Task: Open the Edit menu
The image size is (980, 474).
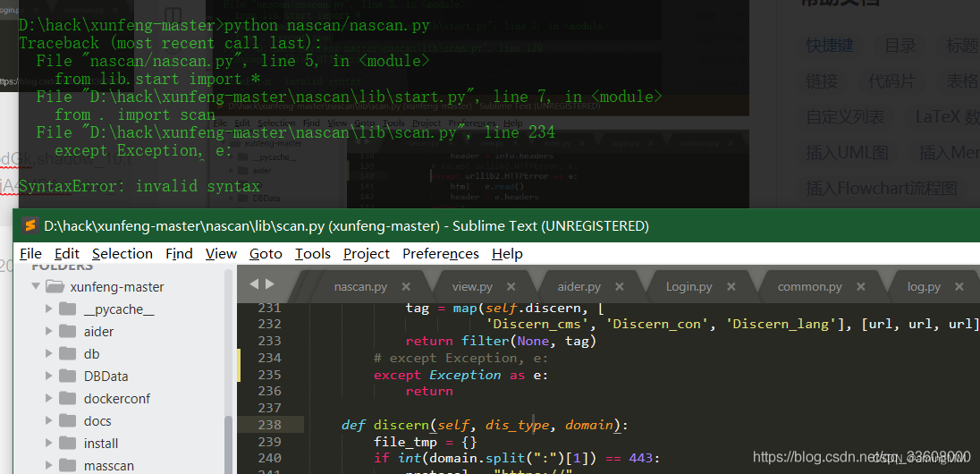Action: [x=67, y=254]
